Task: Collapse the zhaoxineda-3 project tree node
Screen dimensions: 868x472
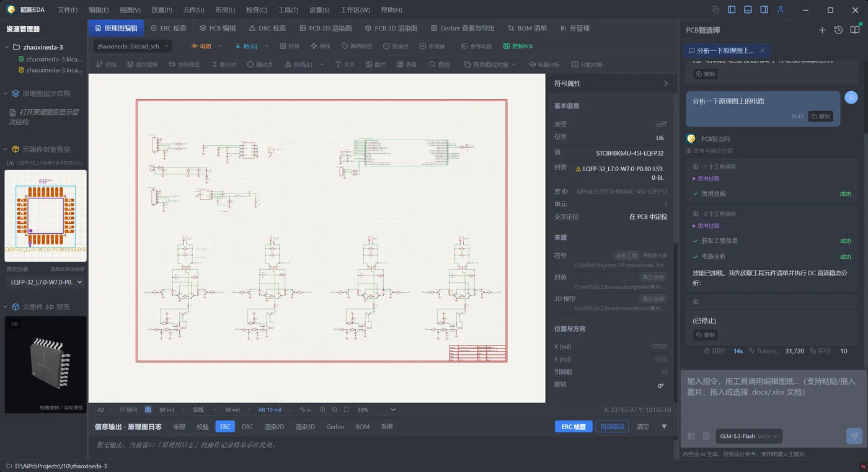Action: [x=7, y=47]
